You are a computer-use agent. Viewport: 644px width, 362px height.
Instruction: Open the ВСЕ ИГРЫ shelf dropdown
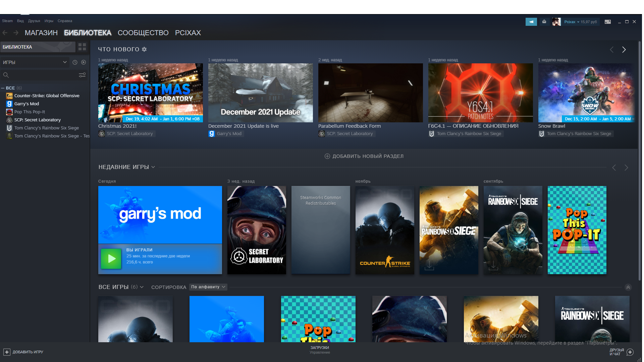[x=142, y=287]
